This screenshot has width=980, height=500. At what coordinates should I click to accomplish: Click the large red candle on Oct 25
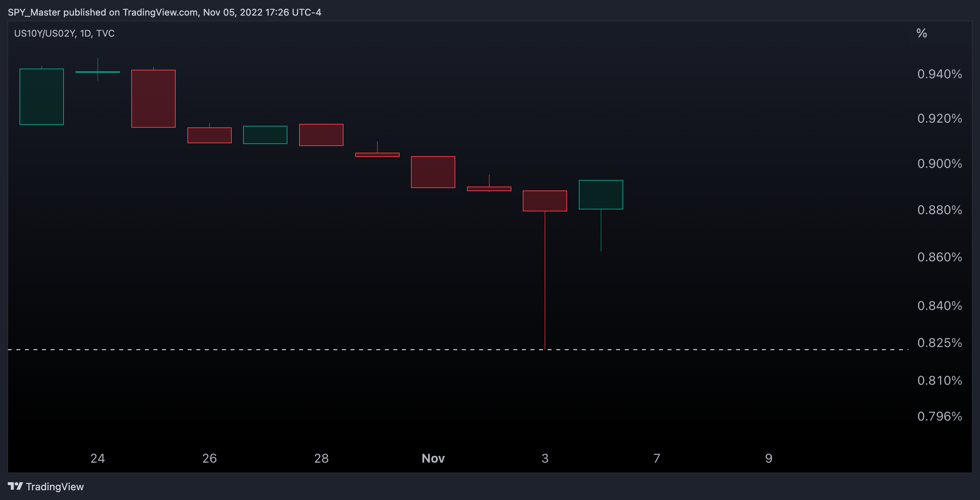pos(153,99)
